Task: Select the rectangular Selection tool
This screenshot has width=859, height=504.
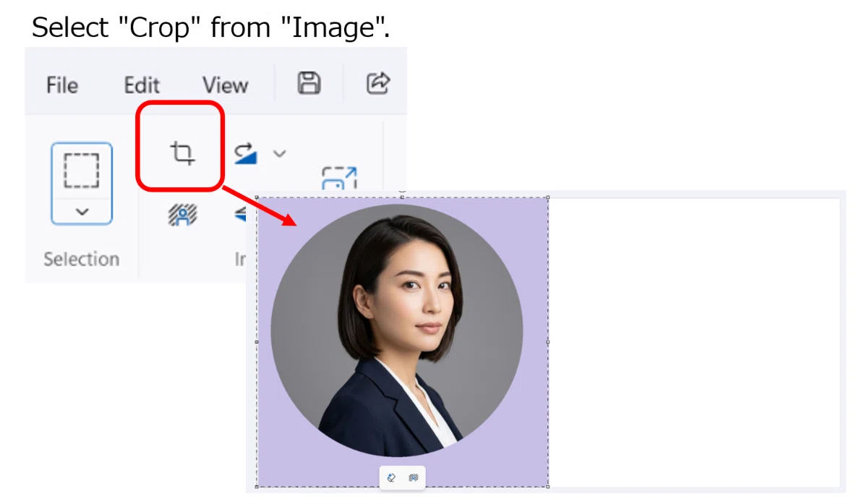Action: click(x=82, y=171)
